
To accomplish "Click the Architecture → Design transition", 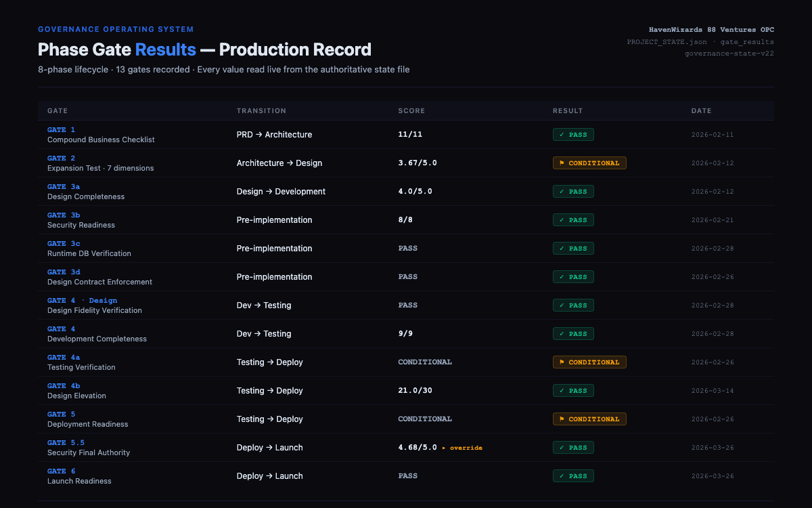I will coord(279,163).
